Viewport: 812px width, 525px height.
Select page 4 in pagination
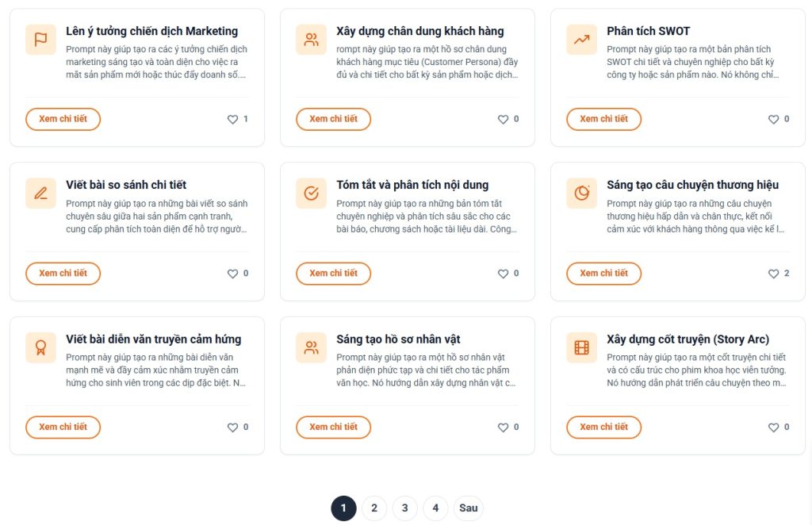pyautogui.click(x=435, y=508)
